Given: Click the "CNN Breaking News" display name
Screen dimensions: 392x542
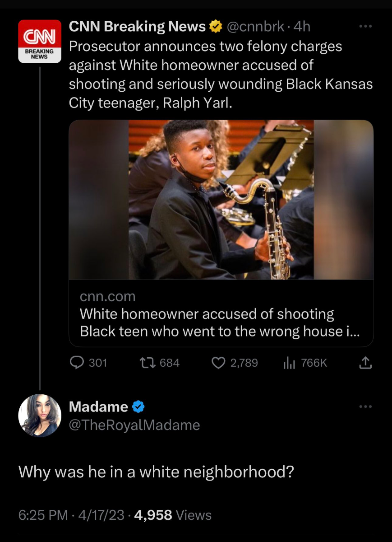Looking at the screenshot, I should 137,28.
